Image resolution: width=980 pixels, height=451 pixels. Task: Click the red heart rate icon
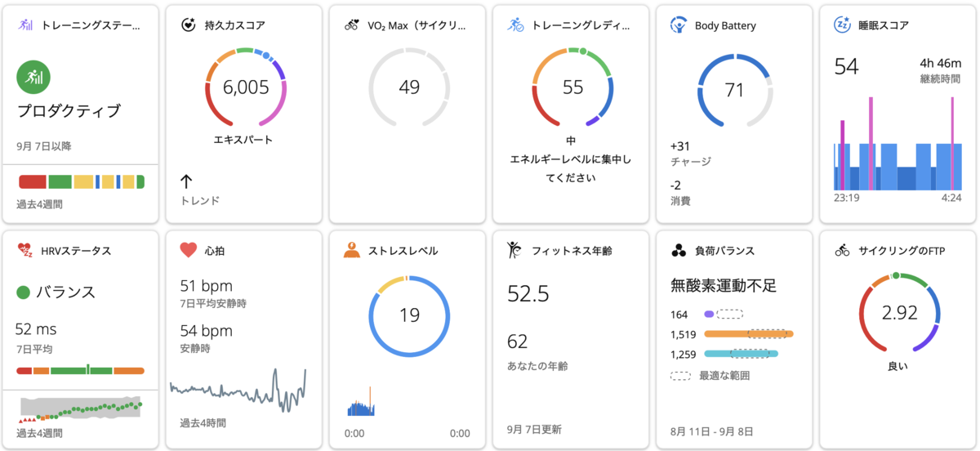pyautogui.click(x=189, y=251)
